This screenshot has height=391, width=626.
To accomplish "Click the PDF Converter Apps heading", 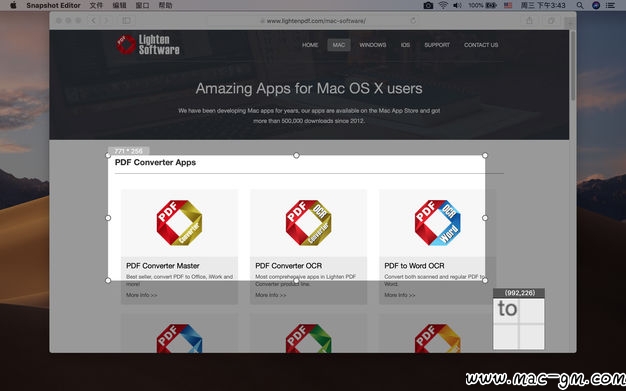I will point(155,162).
